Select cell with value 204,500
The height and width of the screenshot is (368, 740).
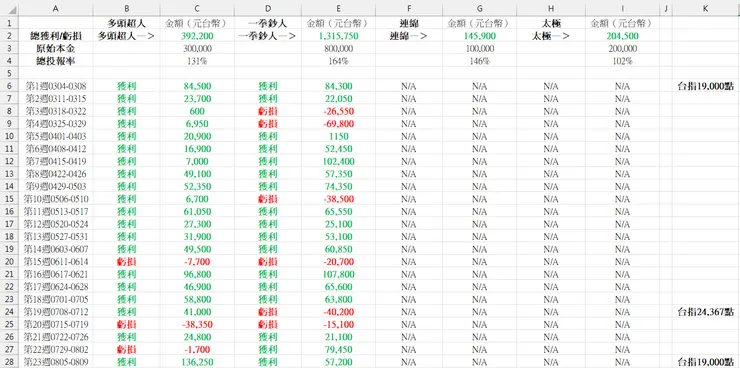coord(622,36)
